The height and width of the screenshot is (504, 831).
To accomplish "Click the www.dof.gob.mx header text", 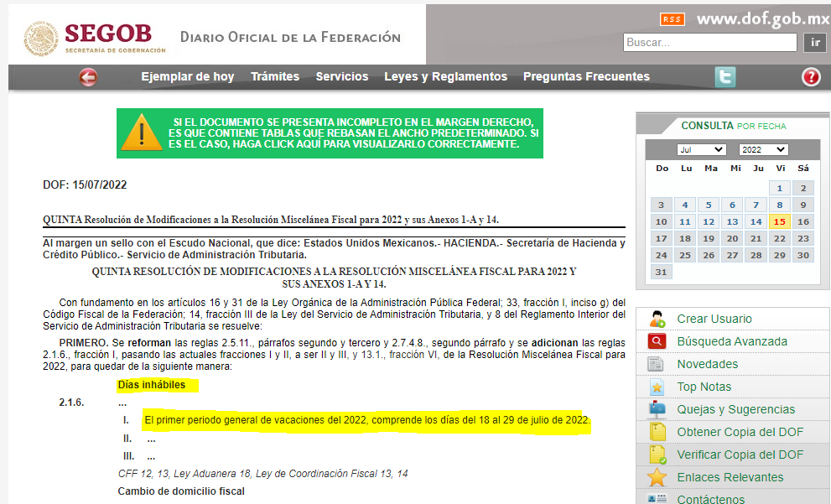I will [762, 19].
